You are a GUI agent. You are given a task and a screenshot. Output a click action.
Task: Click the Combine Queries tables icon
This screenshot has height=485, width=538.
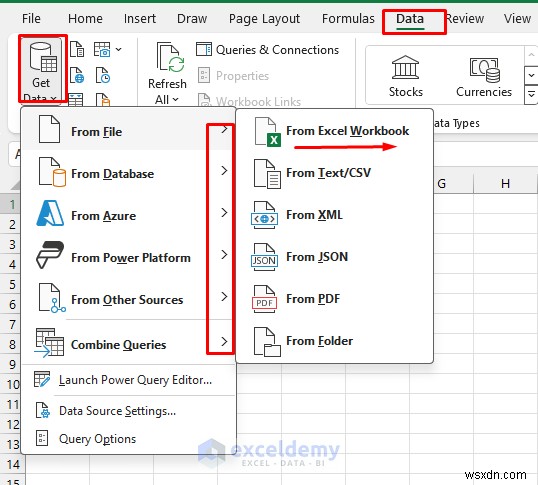[x=49, y=343]
